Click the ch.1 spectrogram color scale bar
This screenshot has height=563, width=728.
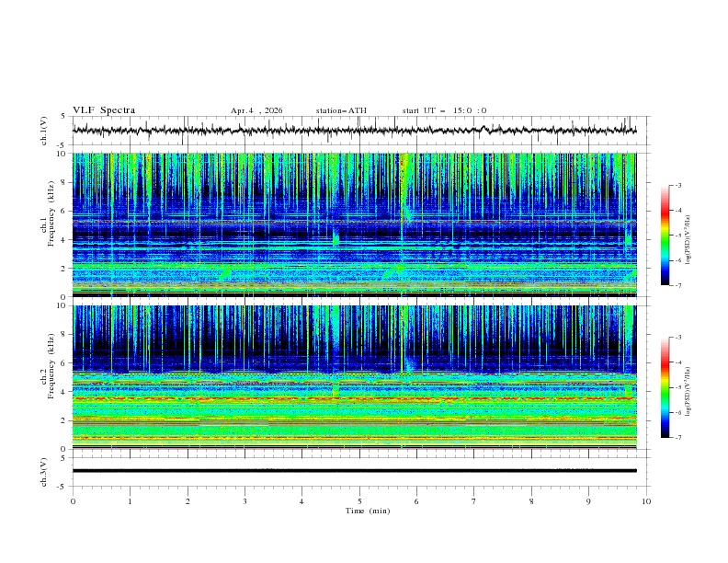pyautogui.click(x=665, y=236)
